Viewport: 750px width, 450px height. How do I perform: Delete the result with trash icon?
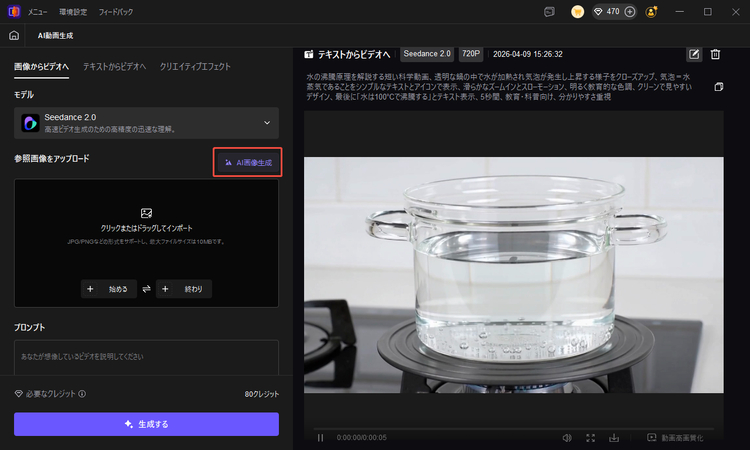[716, 55]
